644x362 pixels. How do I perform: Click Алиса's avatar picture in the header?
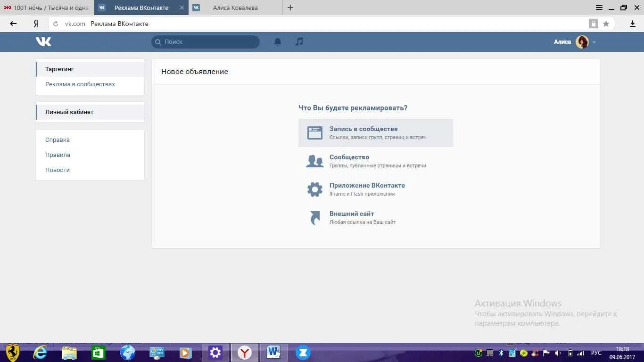click(x=582, y=41)
